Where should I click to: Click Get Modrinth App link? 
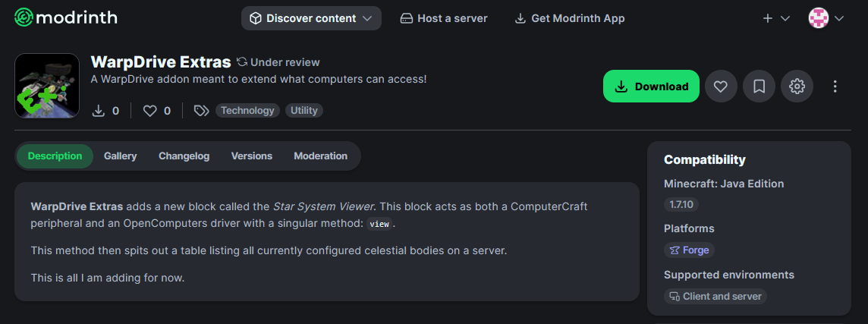[570, 18]
